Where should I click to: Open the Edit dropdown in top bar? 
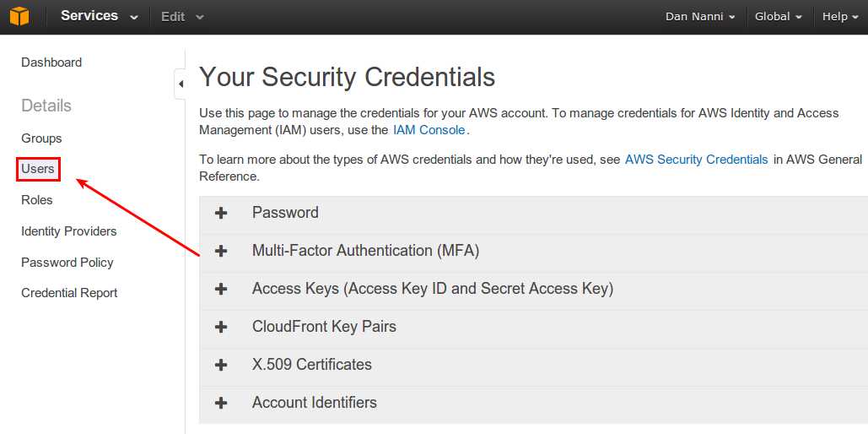pyautogui.click(x=182, y=17)
